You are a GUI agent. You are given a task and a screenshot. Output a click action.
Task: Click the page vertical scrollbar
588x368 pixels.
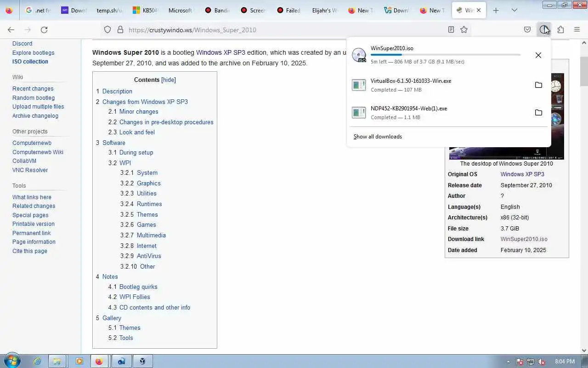point(584,71)
